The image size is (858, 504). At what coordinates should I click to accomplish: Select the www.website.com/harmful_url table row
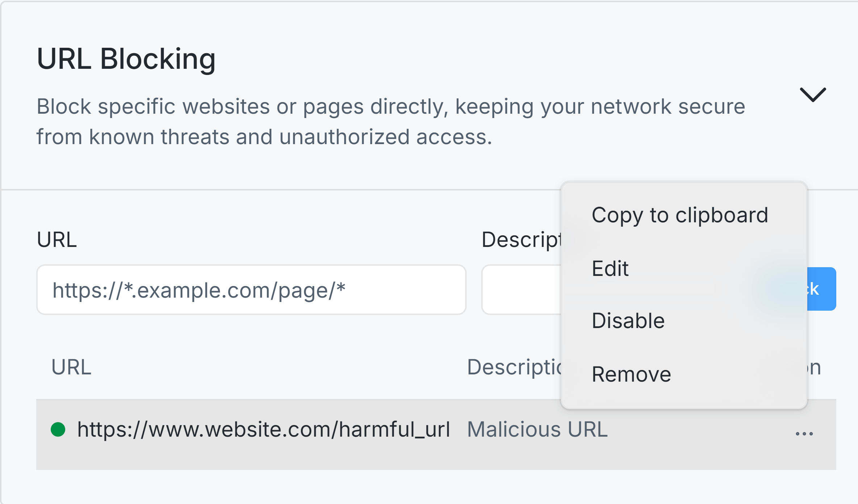[254, 433]
